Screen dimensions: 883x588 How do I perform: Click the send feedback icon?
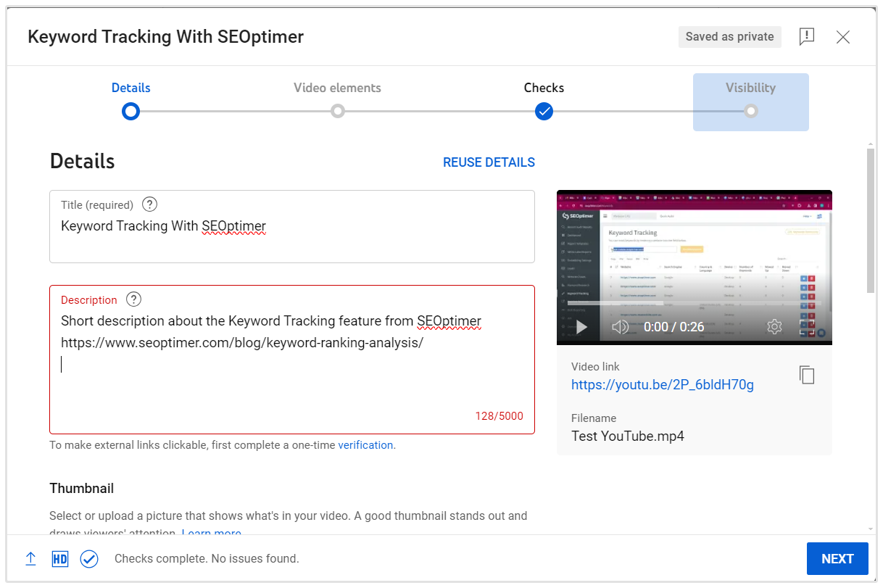pyautogui.click(x=806, y=37)
